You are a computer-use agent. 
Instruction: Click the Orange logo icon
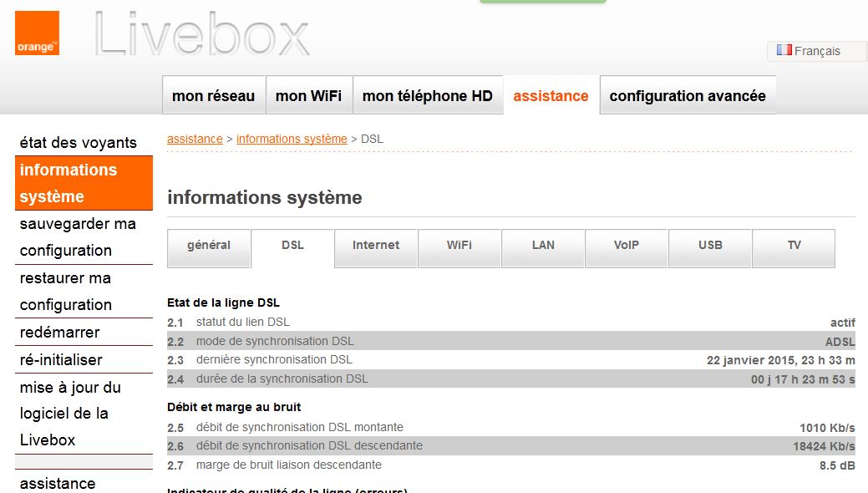coord(37,33)
